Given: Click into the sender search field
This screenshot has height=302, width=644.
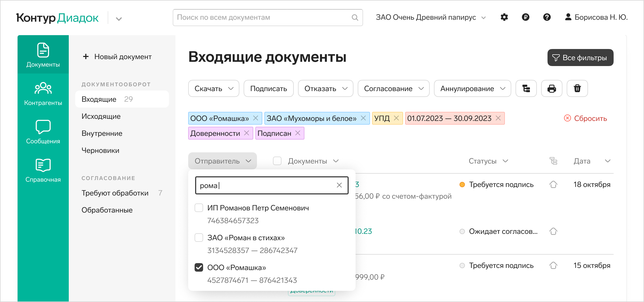Looking at the screenshot, I should (x=272, y=185).
